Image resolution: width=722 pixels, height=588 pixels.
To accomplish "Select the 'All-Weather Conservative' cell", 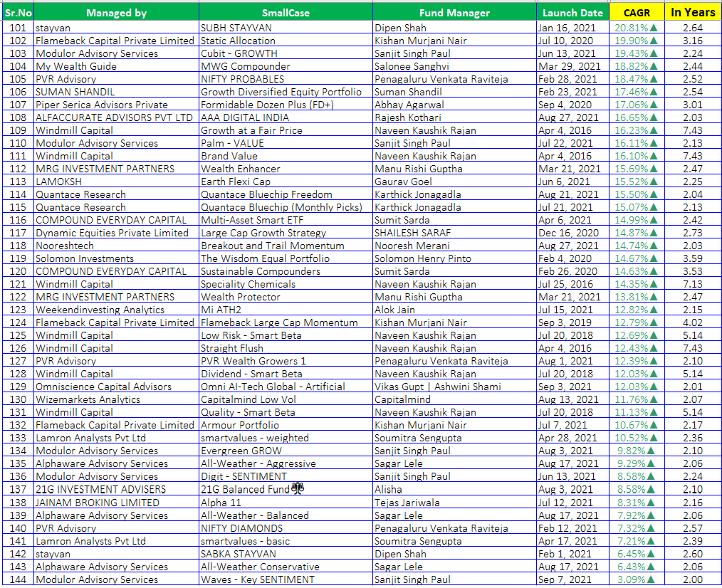I will tap(286, 567).
